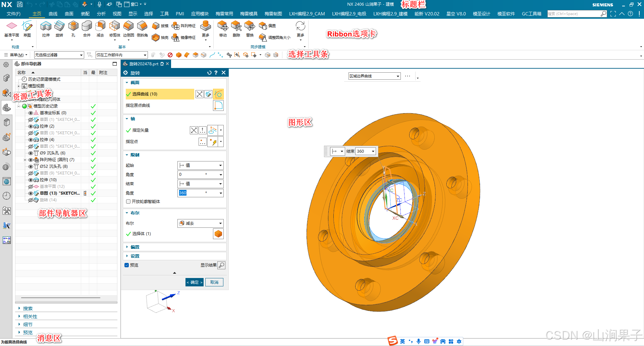Click the 显示结果 magnifier icon

tap(221, 265)
